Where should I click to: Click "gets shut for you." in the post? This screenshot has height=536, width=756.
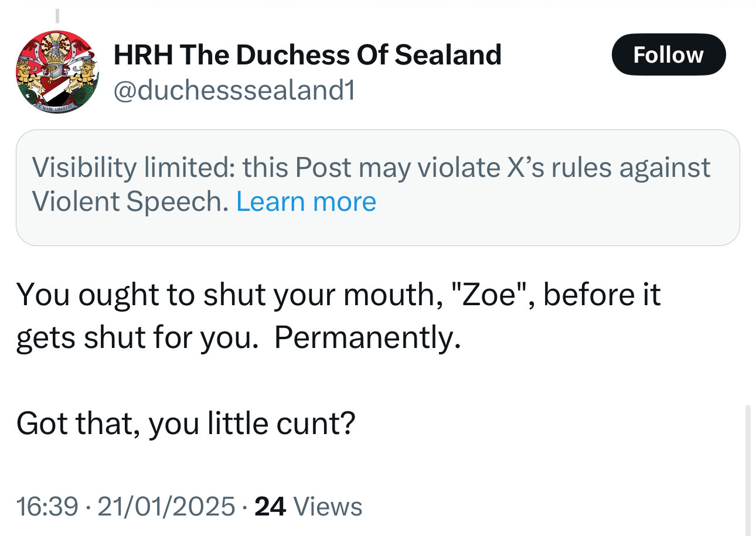click(x=137, y=337)
